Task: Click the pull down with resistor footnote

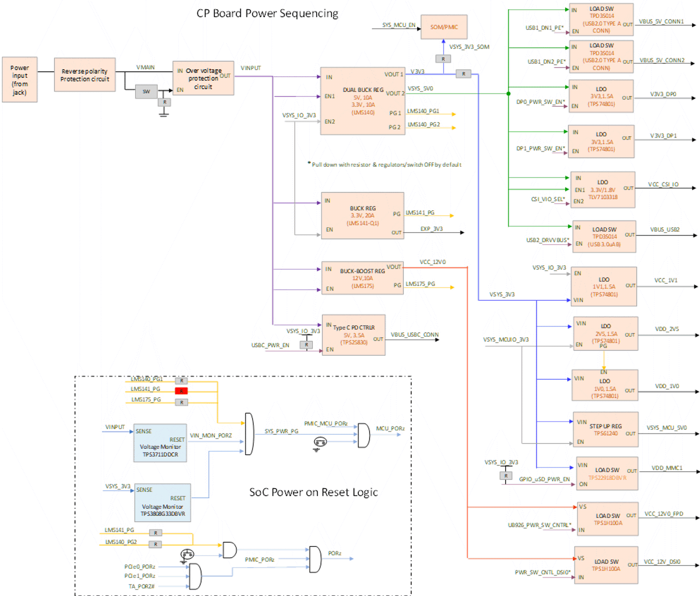Action: pyautogui.click(x=385, y=164)
